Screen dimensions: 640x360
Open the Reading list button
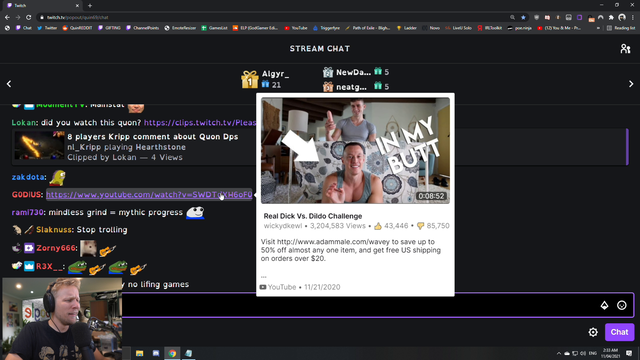coord(621,28)
